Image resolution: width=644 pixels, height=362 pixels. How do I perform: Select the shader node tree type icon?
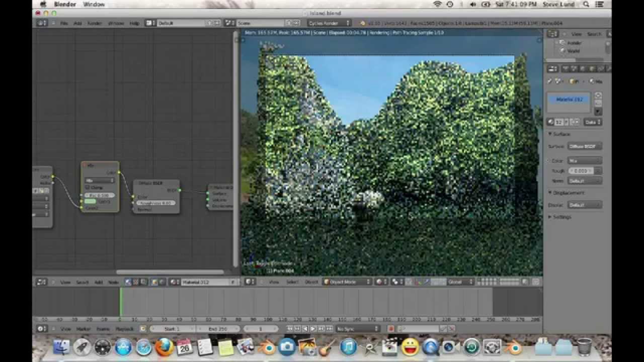[x=129, y=282]
